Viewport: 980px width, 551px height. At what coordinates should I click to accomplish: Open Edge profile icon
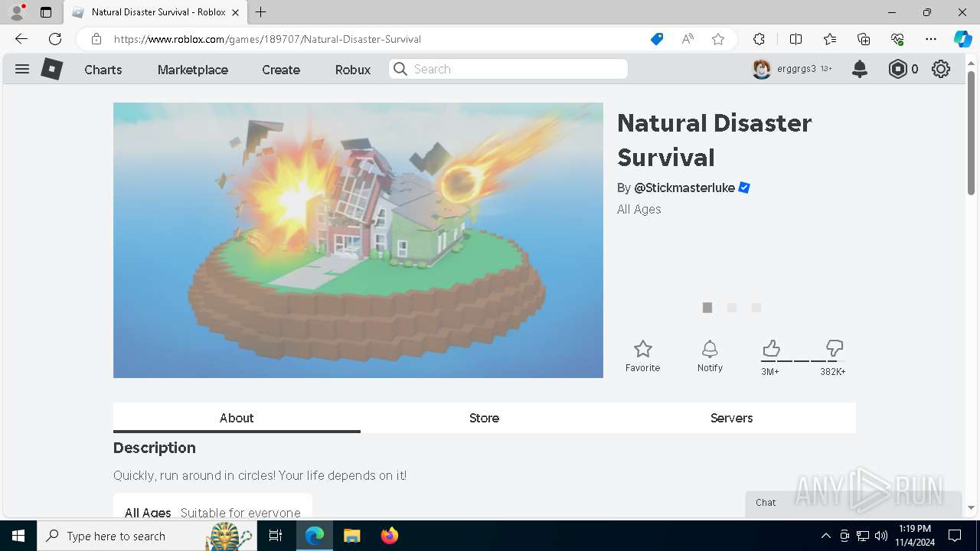point(17,12)
